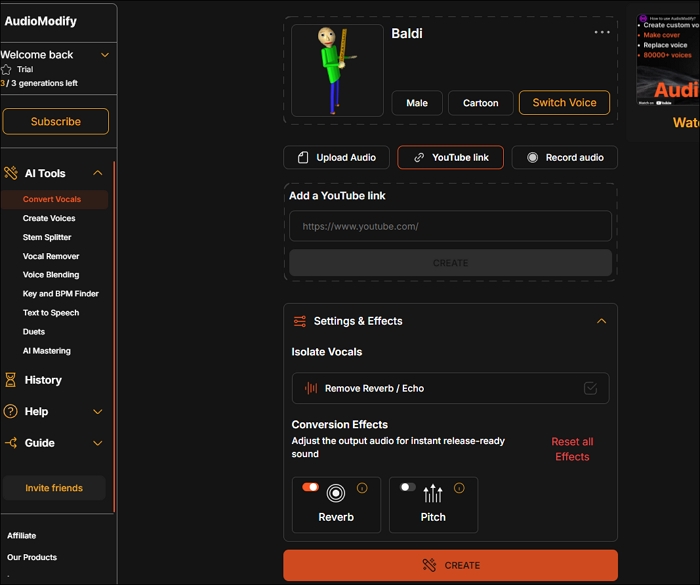Collapse the Settings & Effects section
Viewport: 700px width, 585px height.
tap(601, 321)
